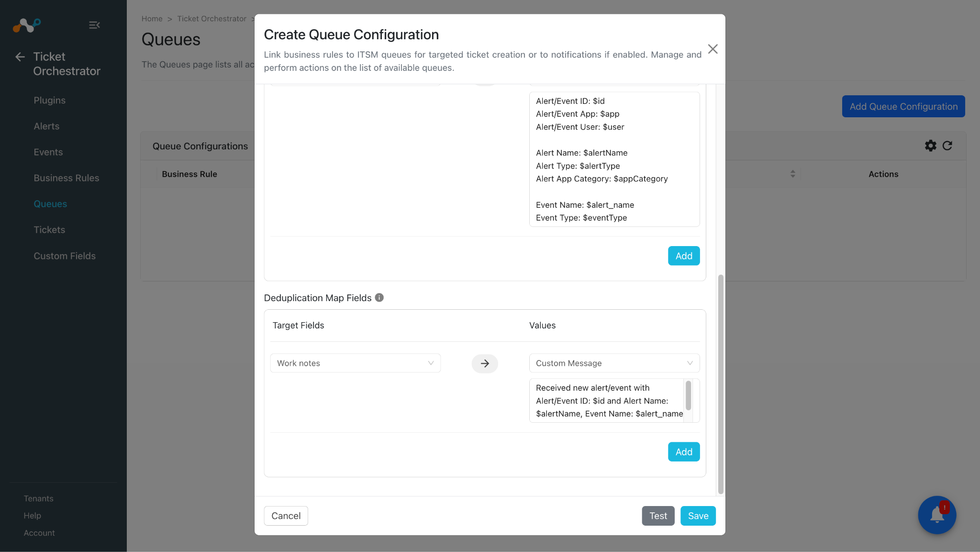Click Add under Deduplication Map Fields
Viewport: 980px width, 552px height.
(x=684, y=452)
